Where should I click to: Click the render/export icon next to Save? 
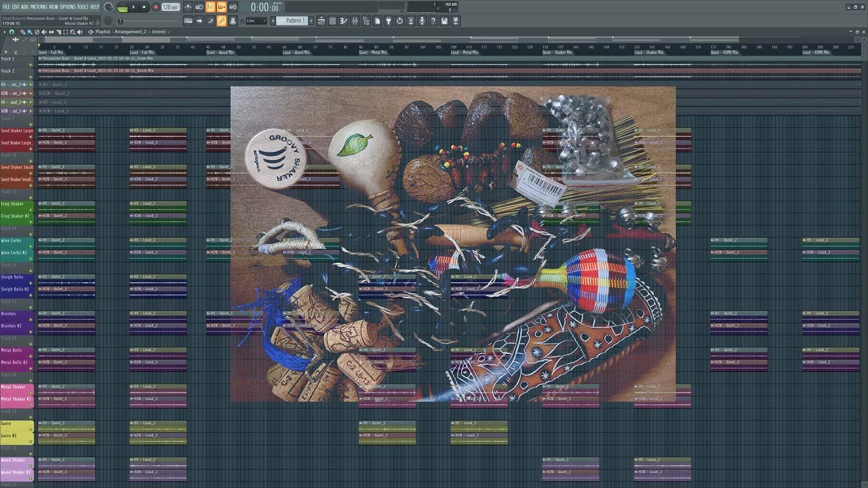[x=455, y=21]
